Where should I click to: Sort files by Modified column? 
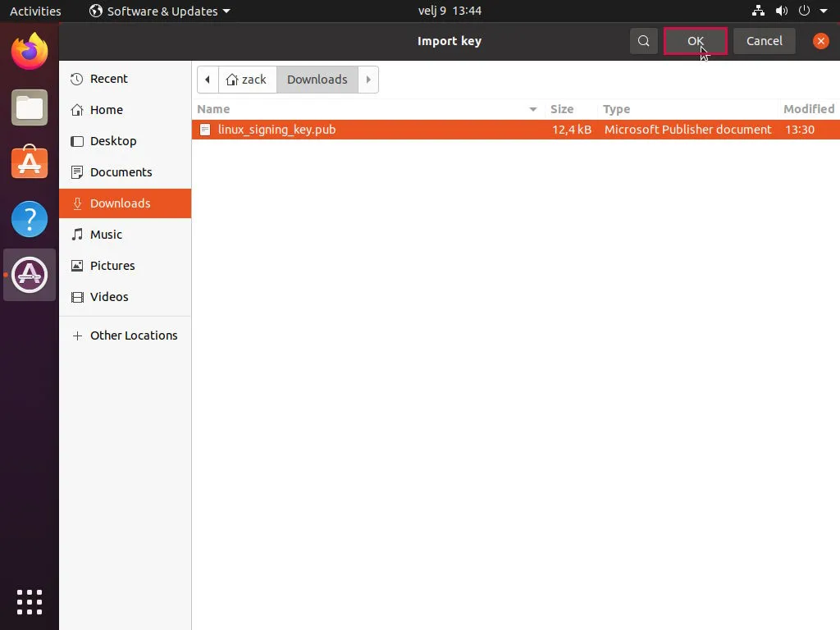808,109
